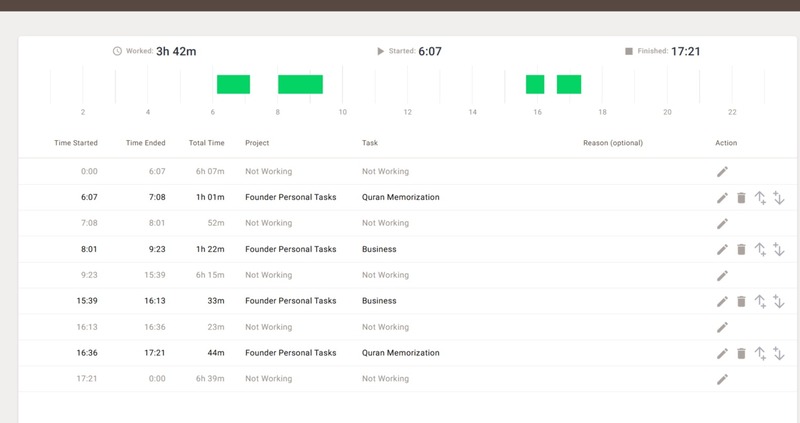This screenshot has height=423, width=800.
Task: Click the first green timeline block after 6
Action: click(x=233, y=85)
